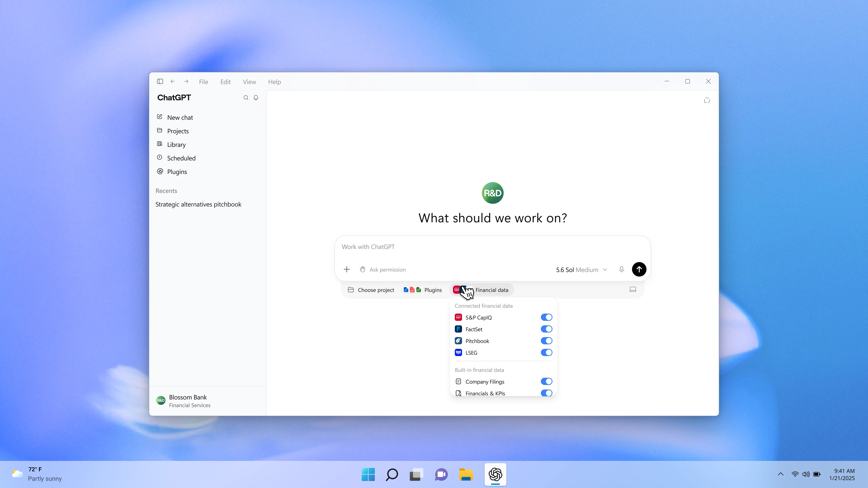
Task: Disable the FactSet data toggle
Action: (x=546, y=329)
